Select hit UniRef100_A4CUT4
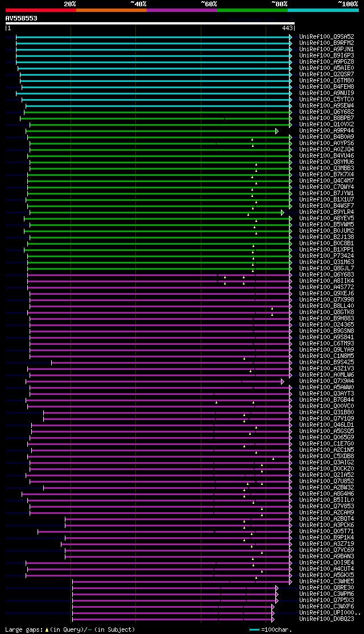Screen dimensions: 364x634 pos(326,569)
